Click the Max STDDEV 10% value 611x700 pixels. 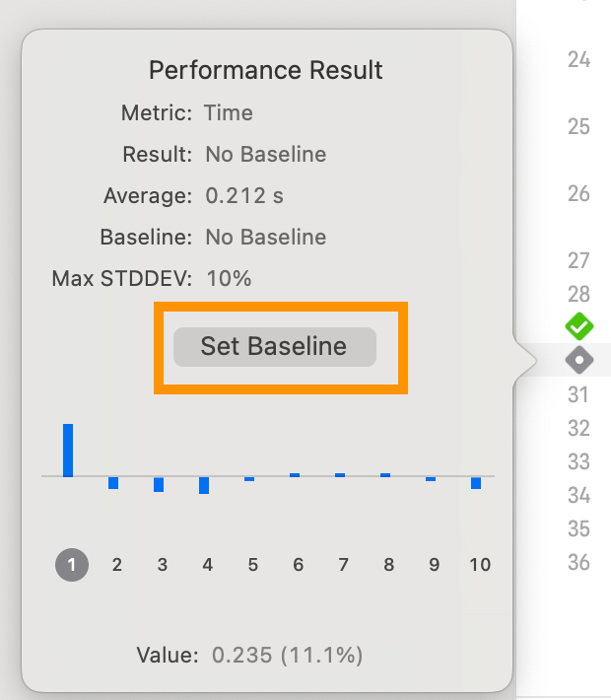pos(229,279)
